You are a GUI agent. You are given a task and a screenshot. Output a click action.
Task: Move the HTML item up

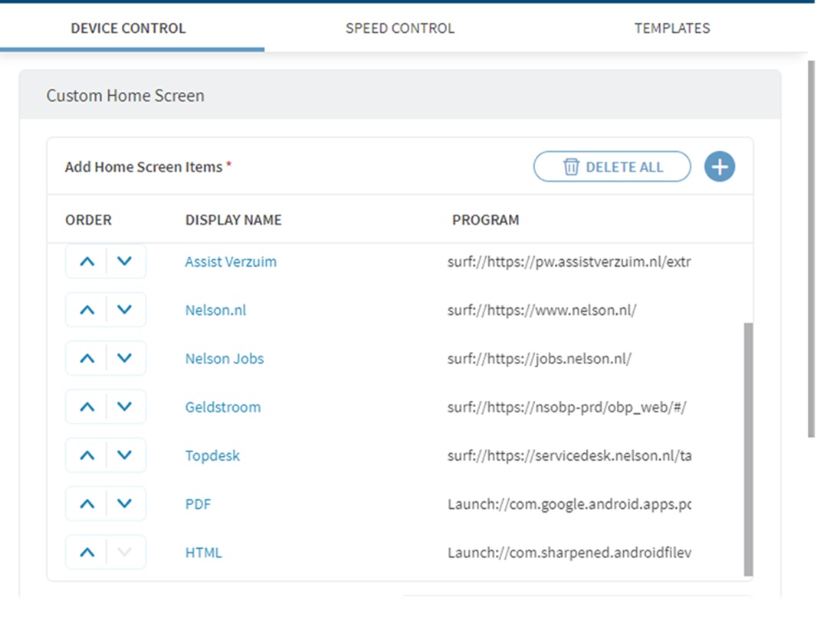point(87,553)
